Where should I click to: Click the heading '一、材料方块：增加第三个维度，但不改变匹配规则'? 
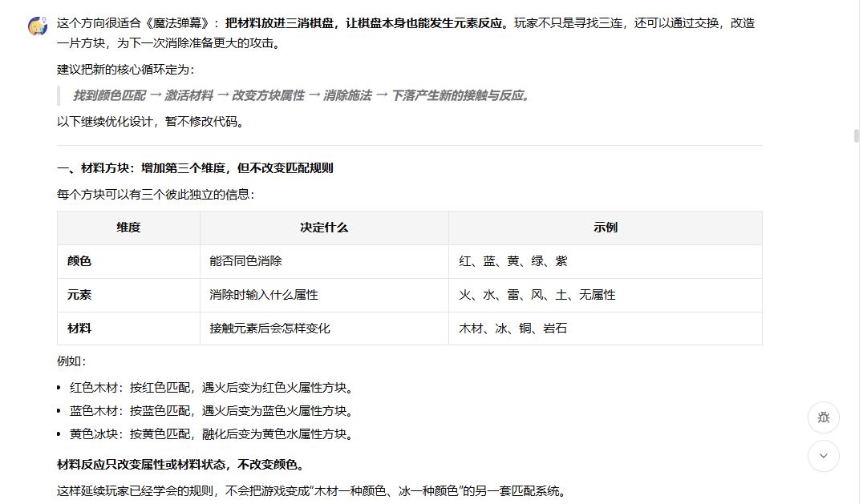click(x=195, y=168)
